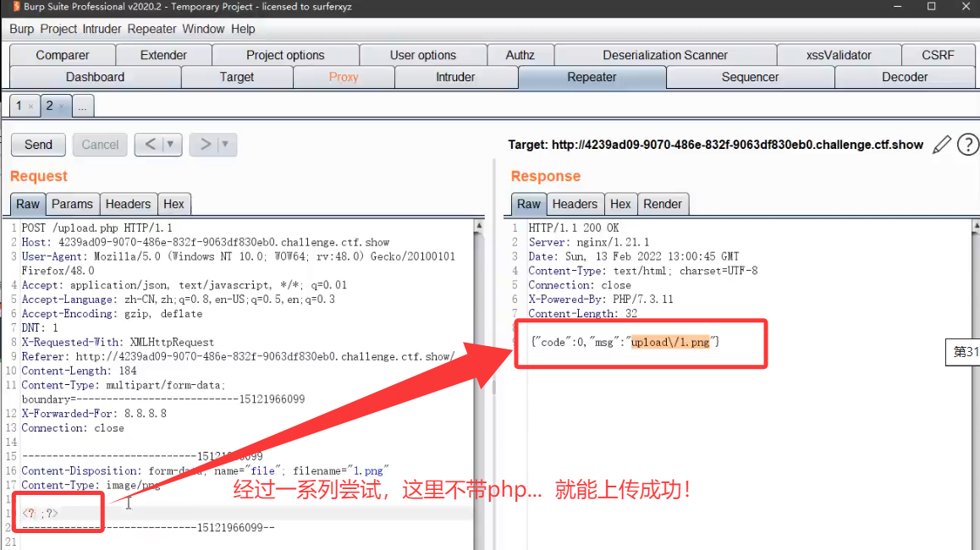
Task: Go back with the history arrow
Action: (150, 145)
